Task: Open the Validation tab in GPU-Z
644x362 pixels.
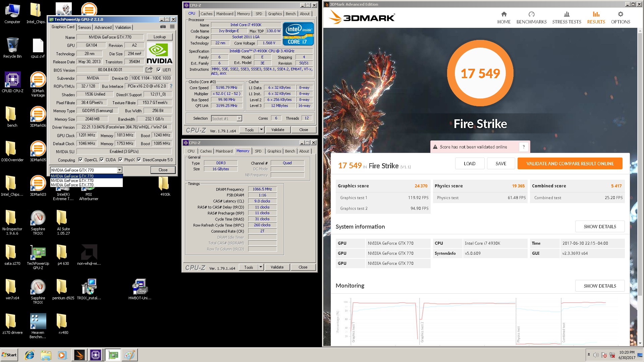Action: point(123,27)
